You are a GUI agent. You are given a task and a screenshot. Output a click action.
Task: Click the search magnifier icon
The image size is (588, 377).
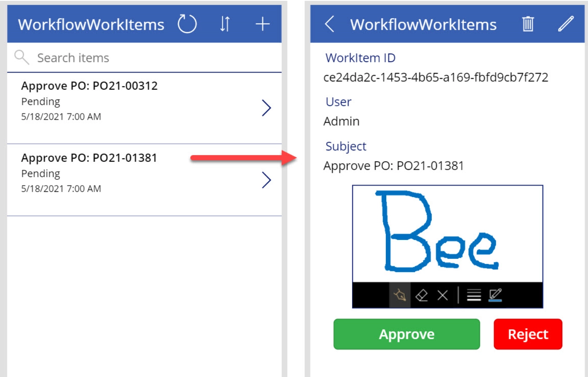click(x=21, y=57)
